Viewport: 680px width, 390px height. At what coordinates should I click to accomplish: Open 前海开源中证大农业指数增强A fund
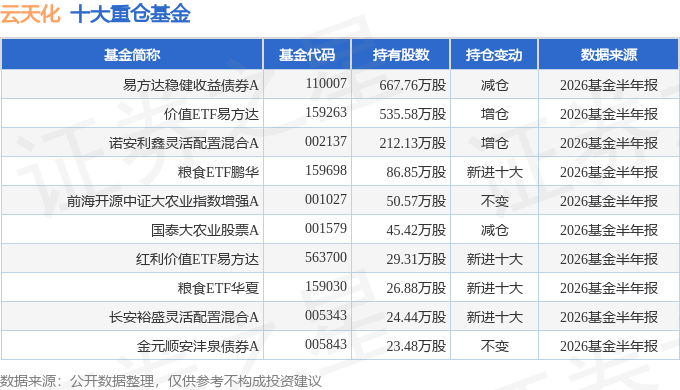tap(163, 201)
